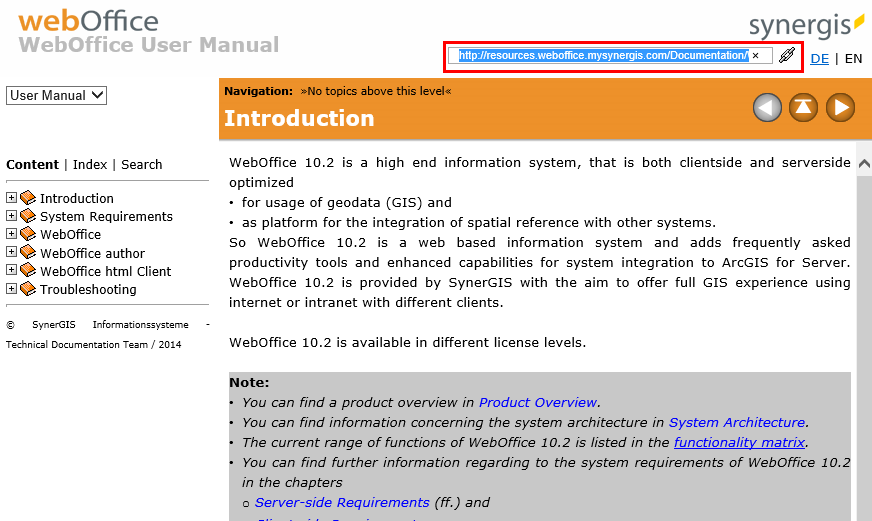Viewport: 872px width, 521px height.
Task: Select Troubleshooting in the contents tree
Action: (x=88, y=290)
